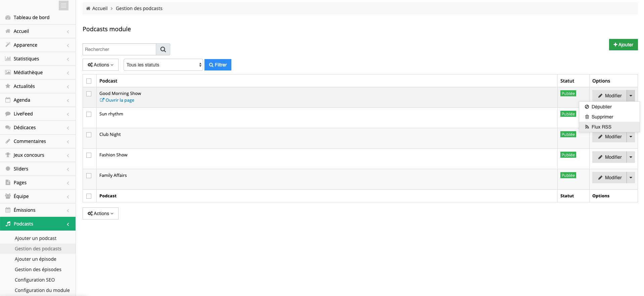644x296 pixels.
Task: Check the Good Morning Show checkbox
Action: coord(89,94)
